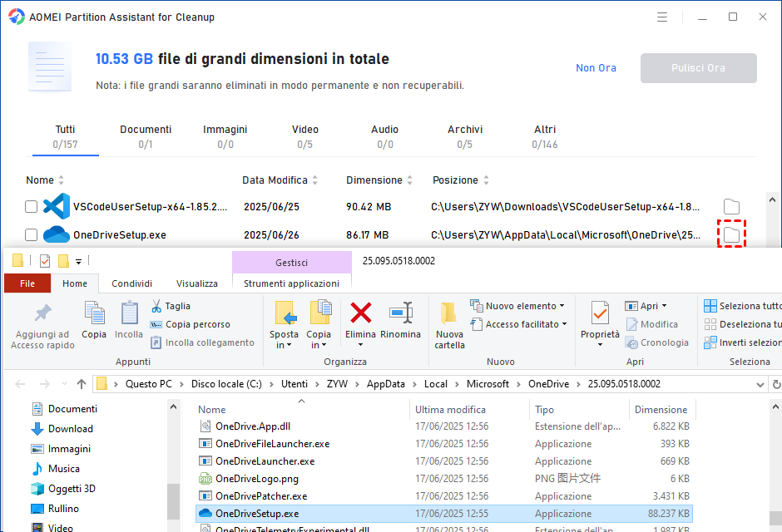Switch to Archivi tab in AOMEI

click(x=465, y=136)
